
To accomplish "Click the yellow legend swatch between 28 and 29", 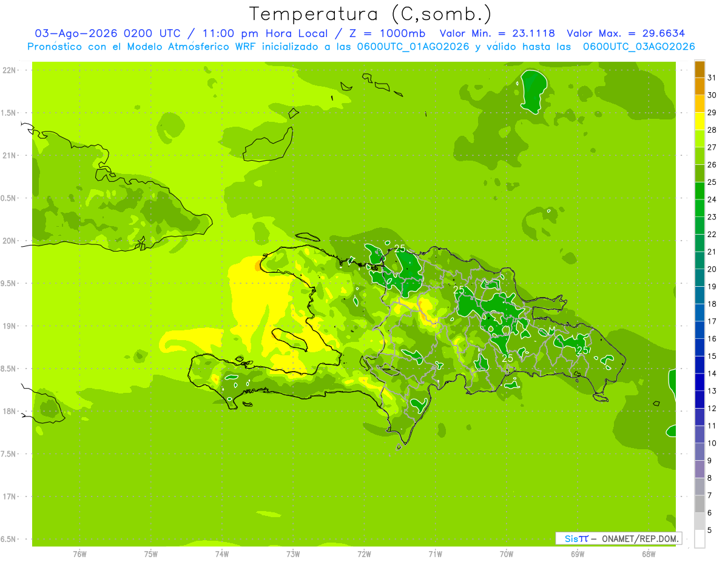I will [699, 121].
